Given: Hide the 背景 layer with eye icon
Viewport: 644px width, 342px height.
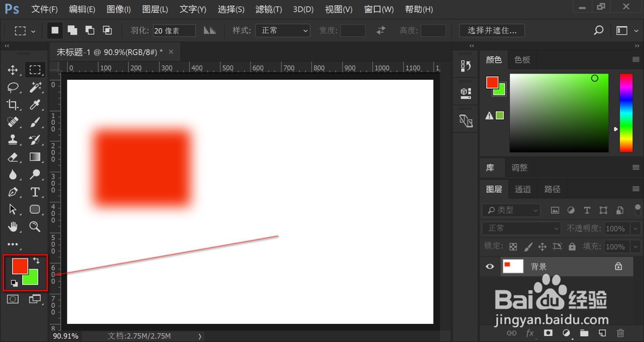Looking at the screenshot, I should [x=489, y=267].
